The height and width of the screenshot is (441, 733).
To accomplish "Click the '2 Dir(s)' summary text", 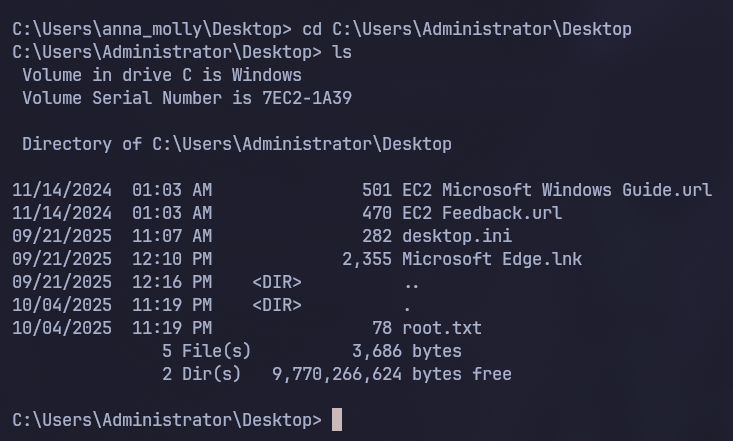I will click(201, 374).
